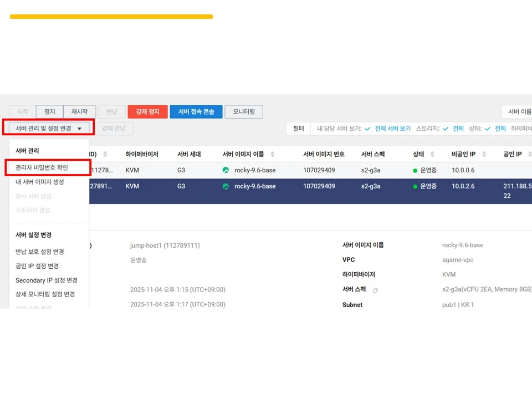Select the highlighted server row with IP 10.0.2.6
Screen dimensions: 532x399
click(310, 191)
